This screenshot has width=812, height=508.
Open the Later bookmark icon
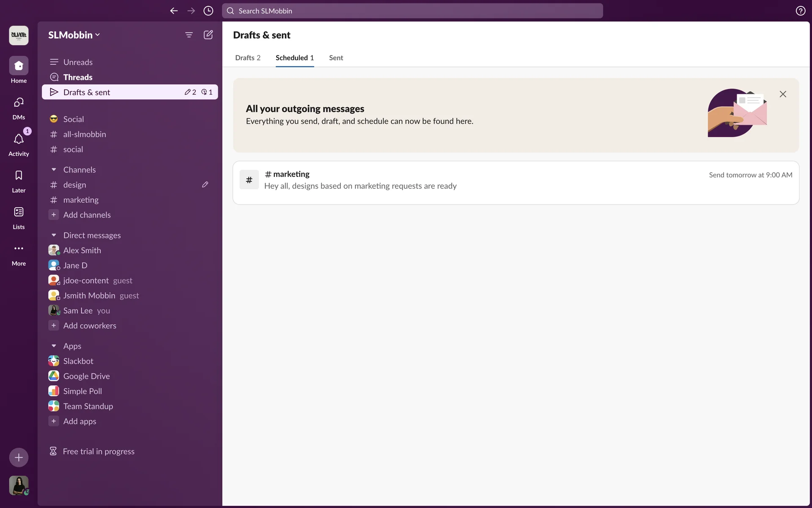pyautogui.click(x=19, y=176)
